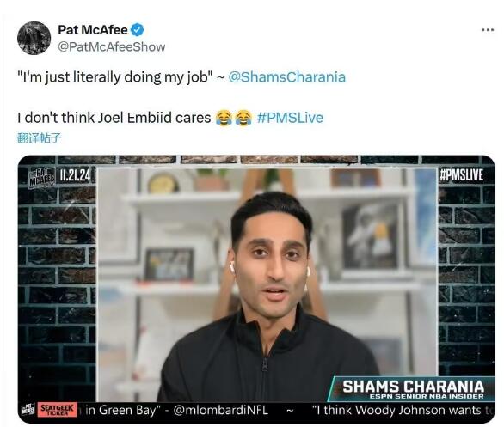Screen dimensions: 504x427
Task: Click the 翻译帖子 translate post link
Action: click(x=39, y=137)
